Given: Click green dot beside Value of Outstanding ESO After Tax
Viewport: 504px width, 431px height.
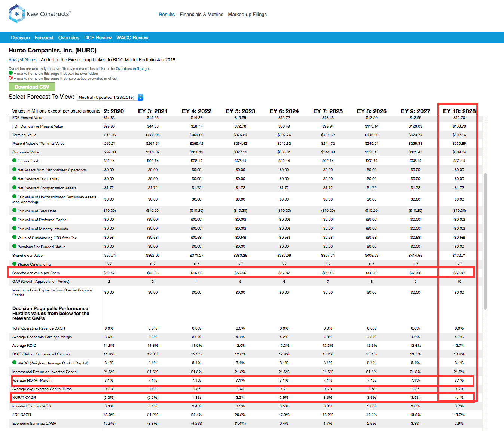Looking at the screenshot, I should click(x=15, y=237).
